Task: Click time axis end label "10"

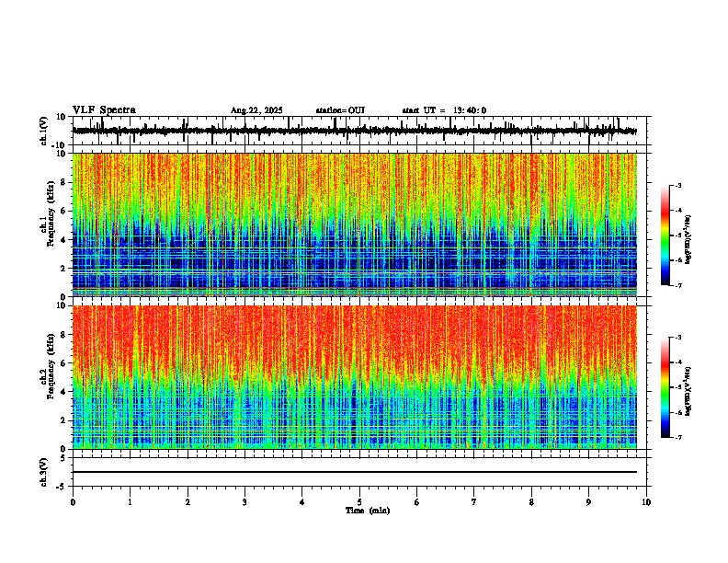Action: (x=646, y=502)
